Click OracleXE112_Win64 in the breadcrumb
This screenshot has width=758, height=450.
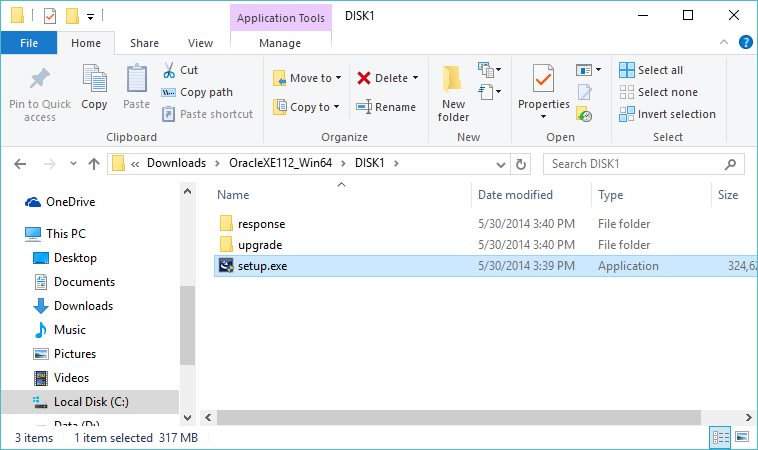(280, 163)
